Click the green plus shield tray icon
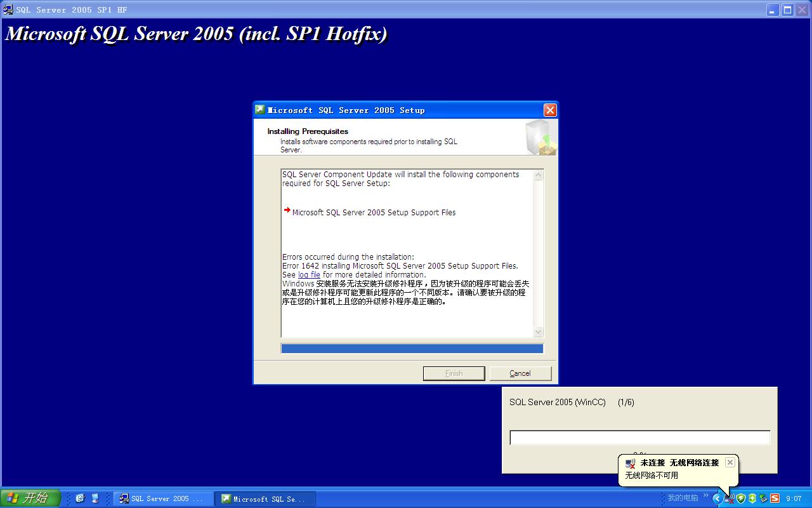Image resolution: width=812 pixels, height=508 pixels. 752,498
